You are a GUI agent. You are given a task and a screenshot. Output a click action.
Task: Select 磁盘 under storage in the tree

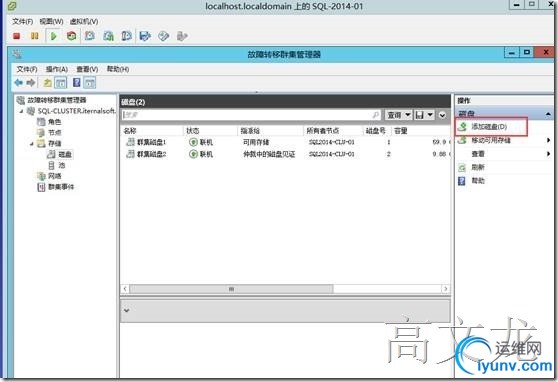tap(65, 155)
